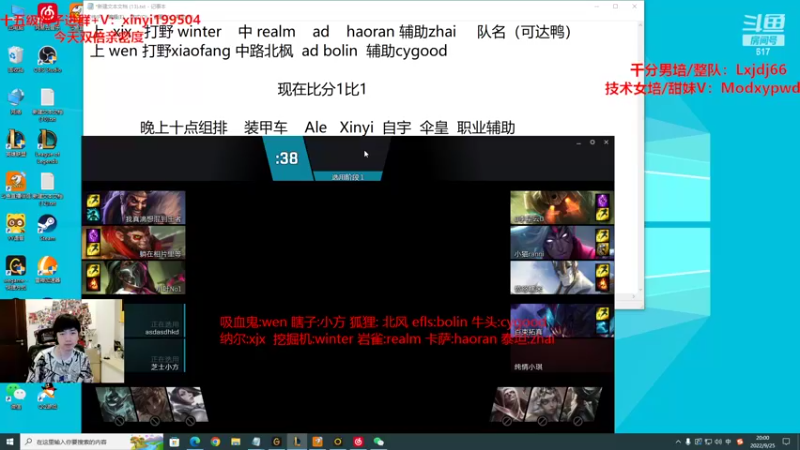800x450 pixels.
Task: Click the last banned champion on right side
Action: pos(581,405)
